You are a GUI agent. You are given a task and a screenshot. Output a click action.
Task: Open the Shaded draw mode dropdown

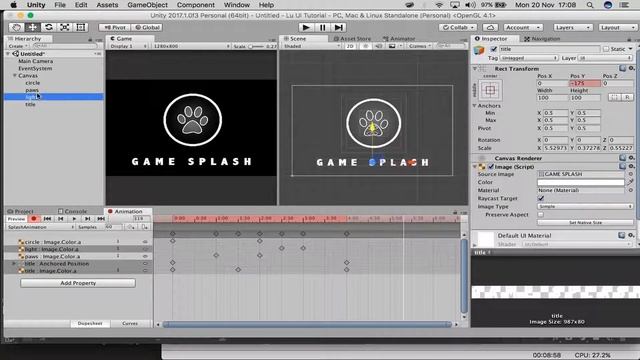311,46
